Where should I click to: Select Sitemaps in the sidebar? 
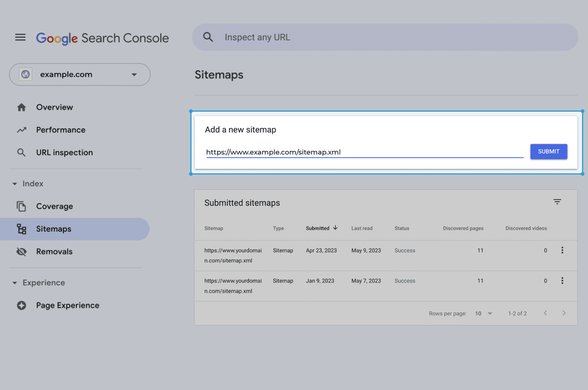click(75, 229)
